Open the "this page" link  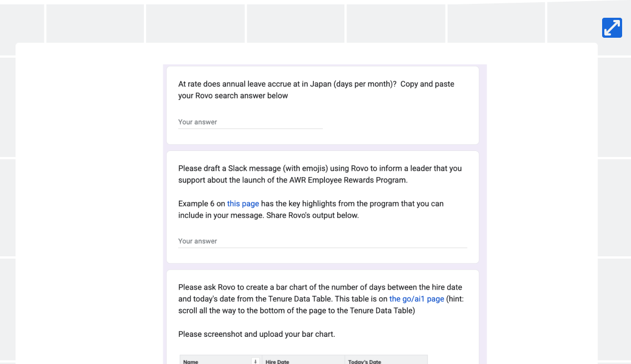(x=243, y=204)
